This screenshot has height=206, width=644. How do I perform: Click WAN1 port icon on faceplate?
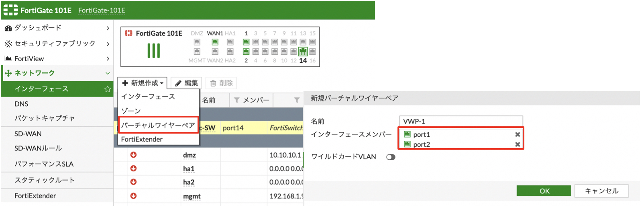(215, 42)
